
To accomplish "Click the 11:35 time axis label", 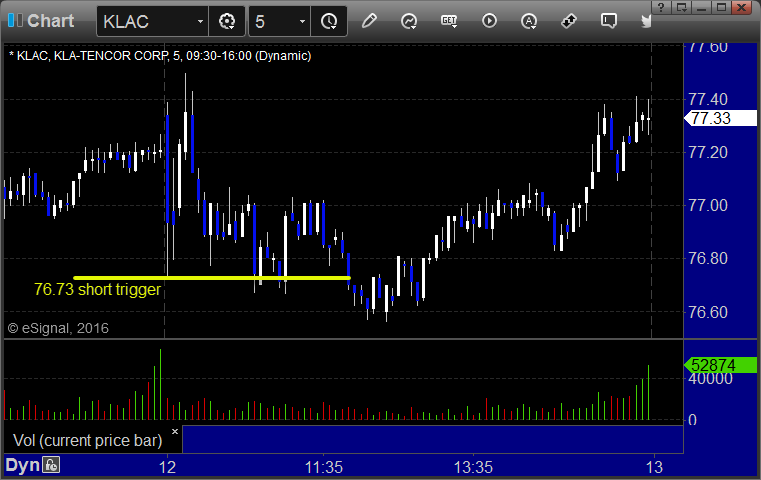I will [324, 467].
